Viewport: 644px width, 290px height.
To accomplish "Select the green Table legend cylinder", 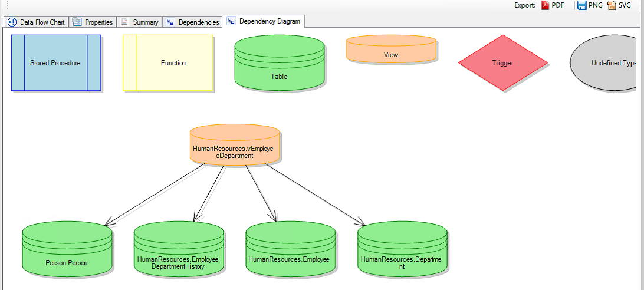I will (x=280, y=63).
